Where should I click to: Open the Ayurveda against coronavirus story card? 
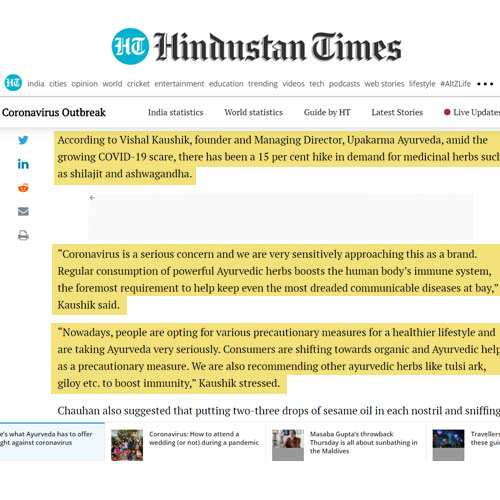[52, 442]
